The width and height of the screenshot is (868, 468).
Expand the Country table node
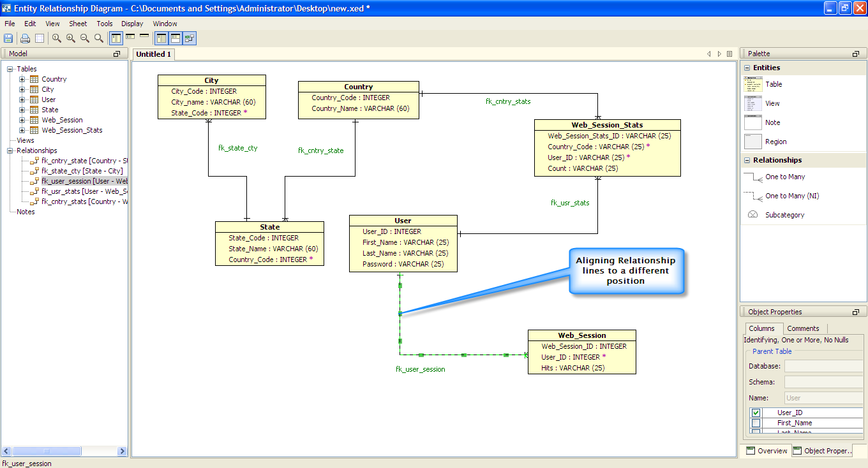[x=22, y=79]
